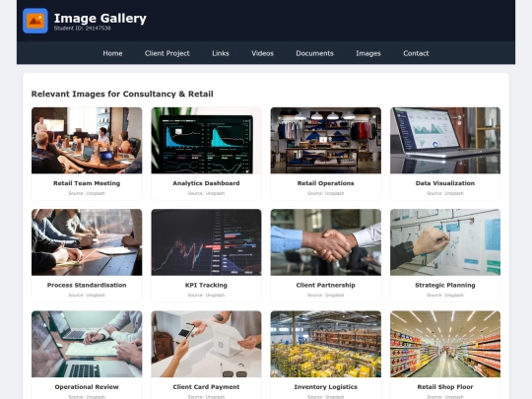Click the Inventory Logistics caption
The height and width of the screenshot is (399, 532).
[326, 387]
